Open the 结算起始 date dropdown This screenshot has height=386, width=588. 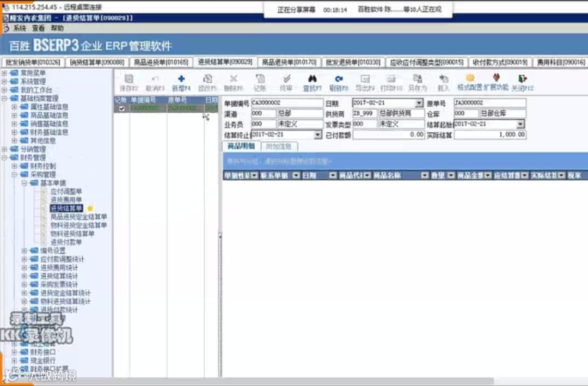[x=520, y=124]
